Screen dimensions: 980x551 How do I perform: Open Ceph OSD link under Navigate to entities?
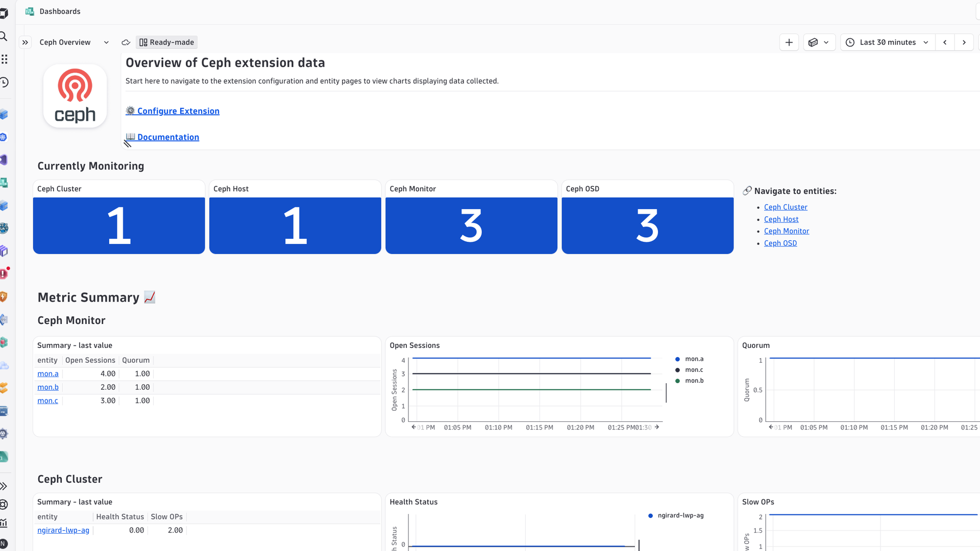[x=780, y=243]
